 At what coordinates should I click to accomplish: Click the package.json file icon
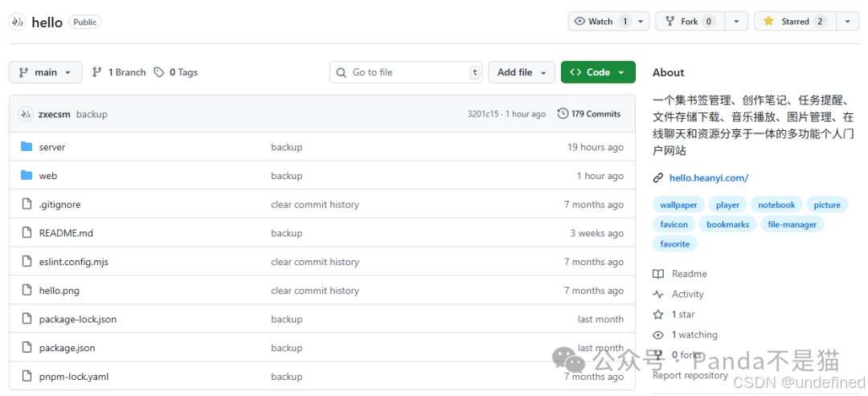click(x=27, y=348)
